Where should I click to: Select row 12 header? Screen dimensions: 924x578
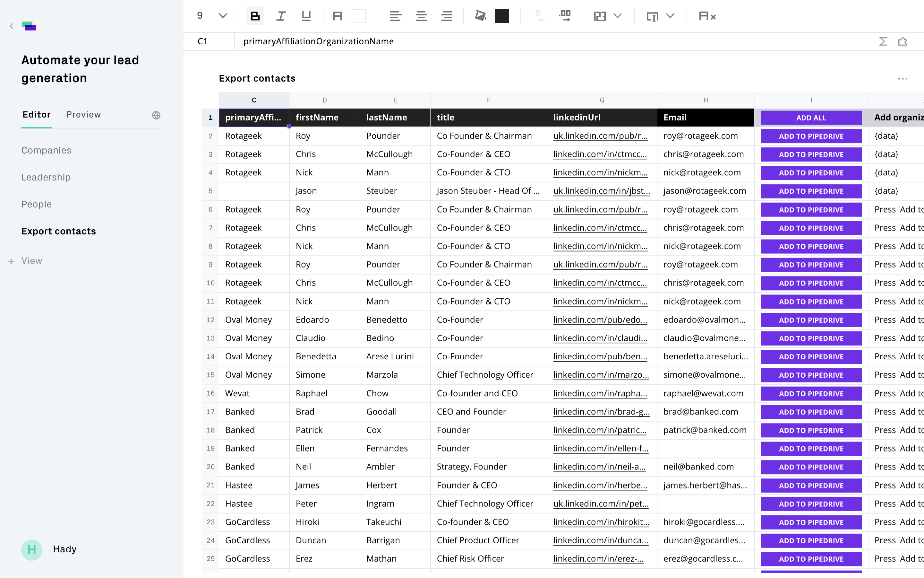pyautogui.click(x=210, y=320)
